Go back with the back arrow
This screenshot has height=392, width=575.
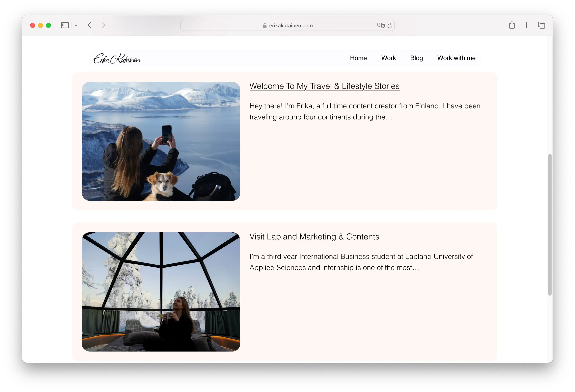[89, 25]
